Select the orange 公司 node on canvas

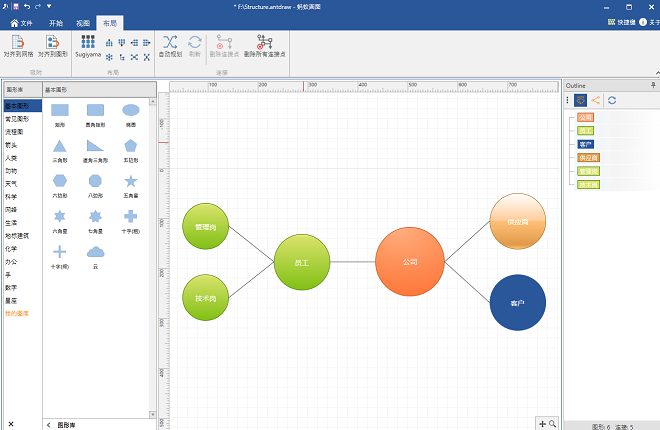click(x=409, y=262)
